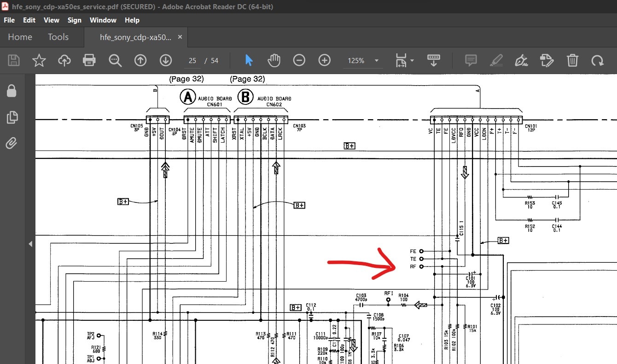Click the R152 resistor label
The width and height of the screenshot is (617, 364).
(x=530, y=228)
